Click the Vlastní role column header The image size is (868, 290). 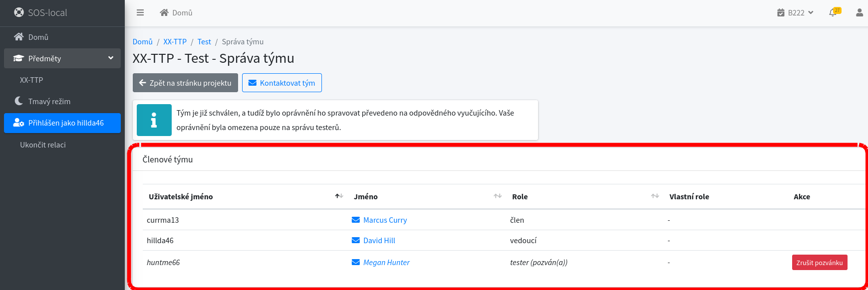689,196
